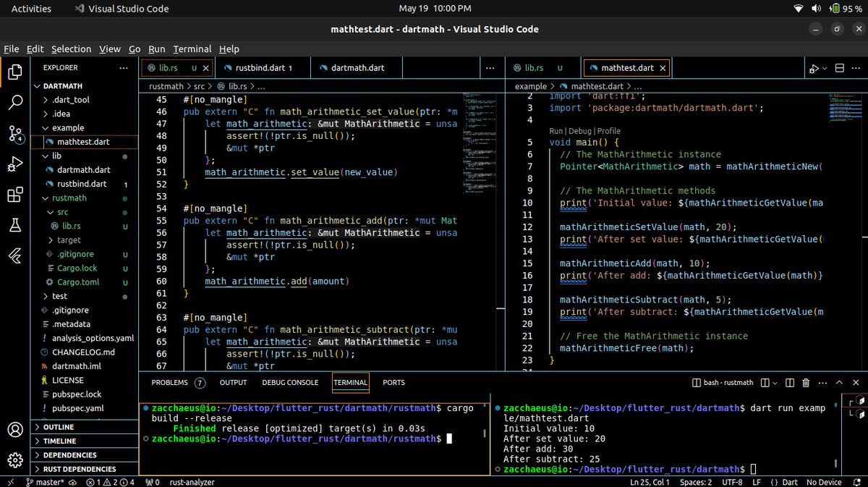Open Explorer panel more actions ellipsis
The height and width of the screenshot is (487, 868).
(x=124, y=68)
